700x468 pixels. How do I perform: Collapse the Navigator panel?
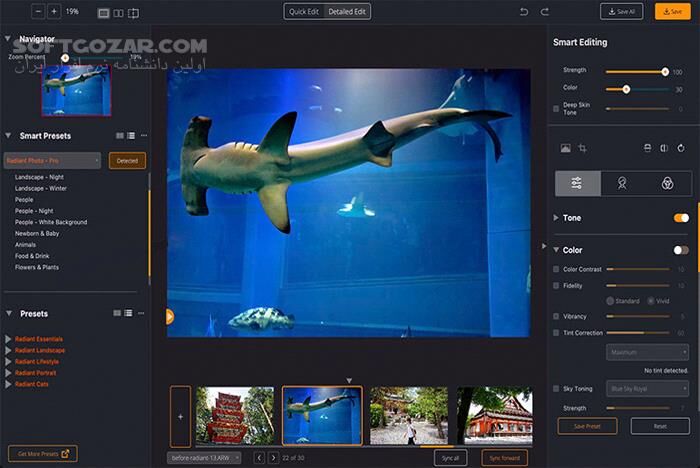click(x=8, y=39)
